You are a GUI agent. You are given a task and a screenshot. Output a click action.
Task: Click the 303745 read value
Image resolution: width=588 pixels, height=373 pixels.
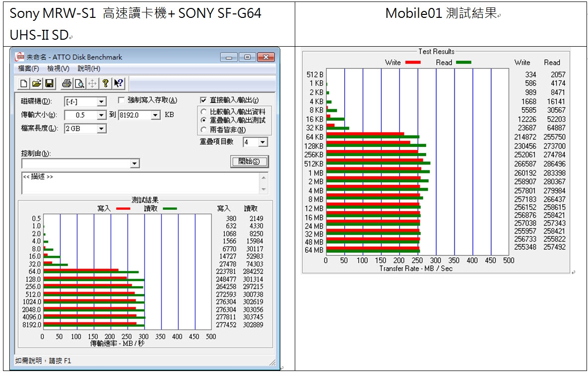pos(253,317)
